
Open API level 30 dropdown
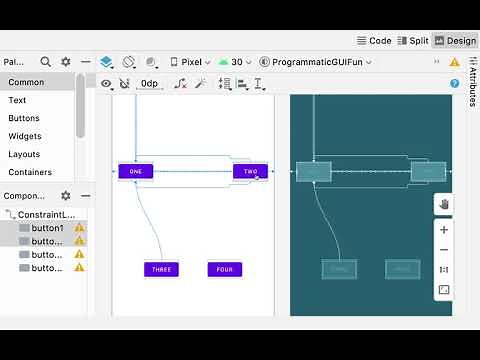point(235,62)
